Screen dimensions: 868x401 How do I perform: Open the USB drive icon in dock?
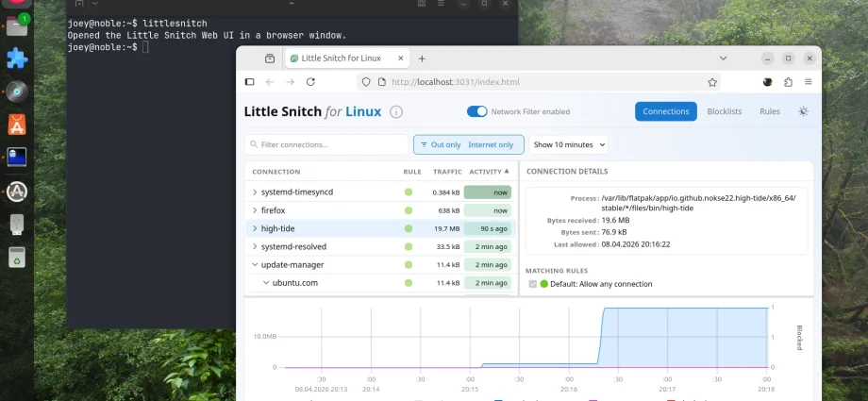click(x=17, y=224)
